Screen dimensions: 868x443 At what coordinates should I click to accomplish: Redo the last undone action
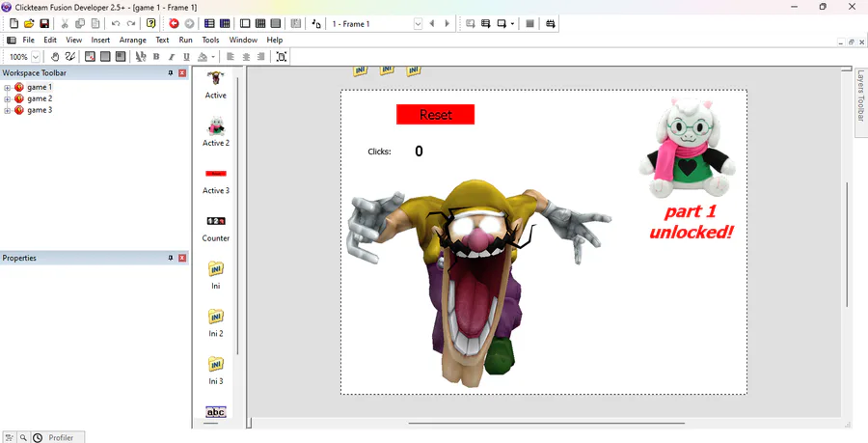131,24
